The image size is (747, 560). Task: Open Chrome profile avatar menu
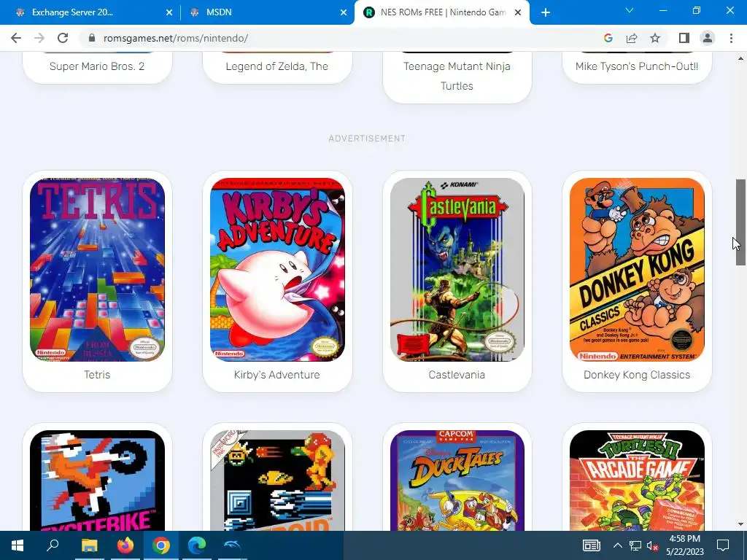point(708,38)
